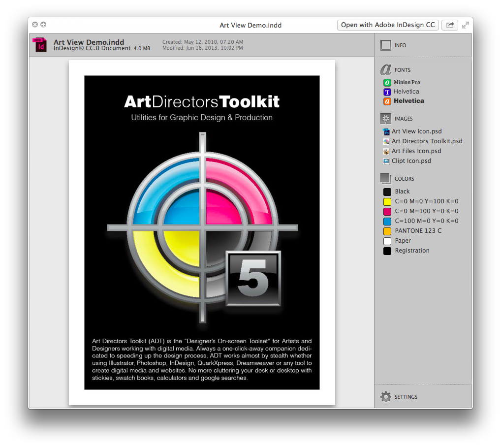Image resolution: width=501 pixels, height=448 pixels.
Task: Click the fullscreen expand arrows icon
Action: [465, 25]
